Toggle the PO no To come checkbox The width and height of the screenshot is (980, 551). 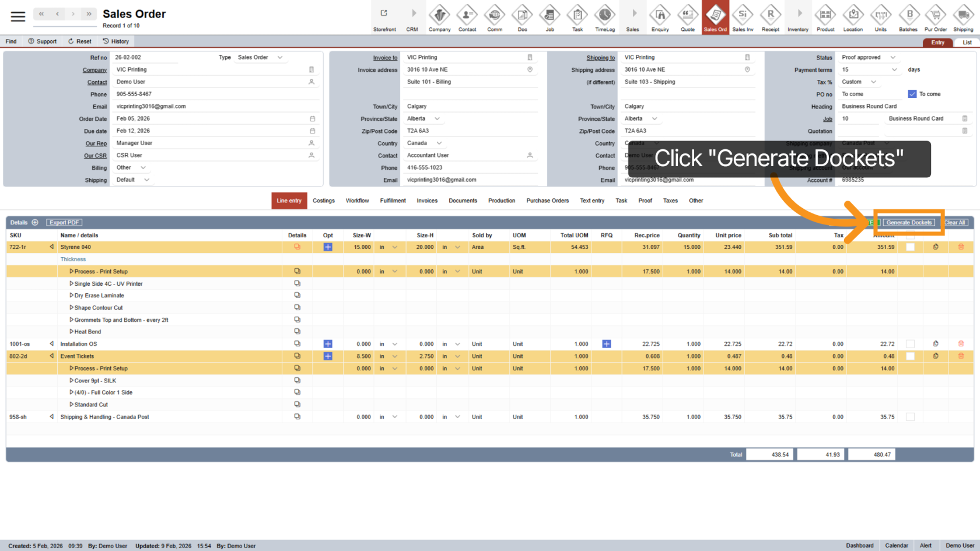(x=912, y=94)
